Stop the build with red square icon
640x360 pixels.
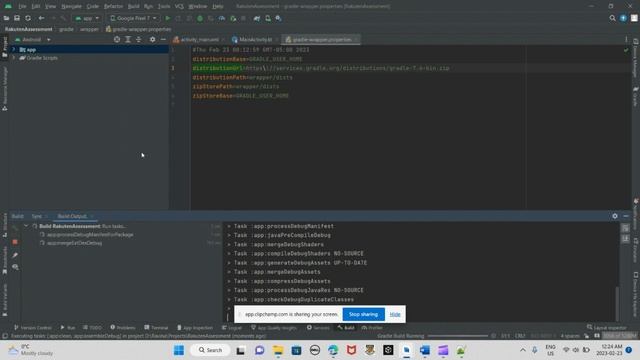(15, 242)
